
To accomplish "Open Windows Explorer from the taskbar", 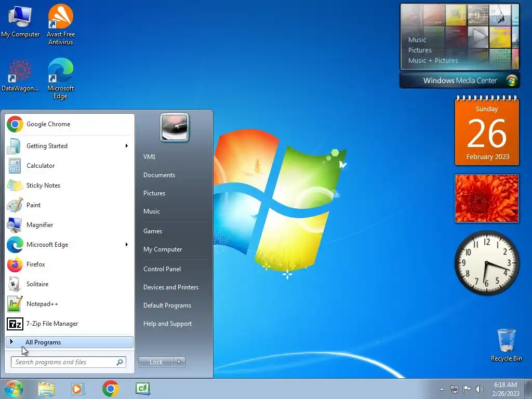I will [x=46, y=389].
